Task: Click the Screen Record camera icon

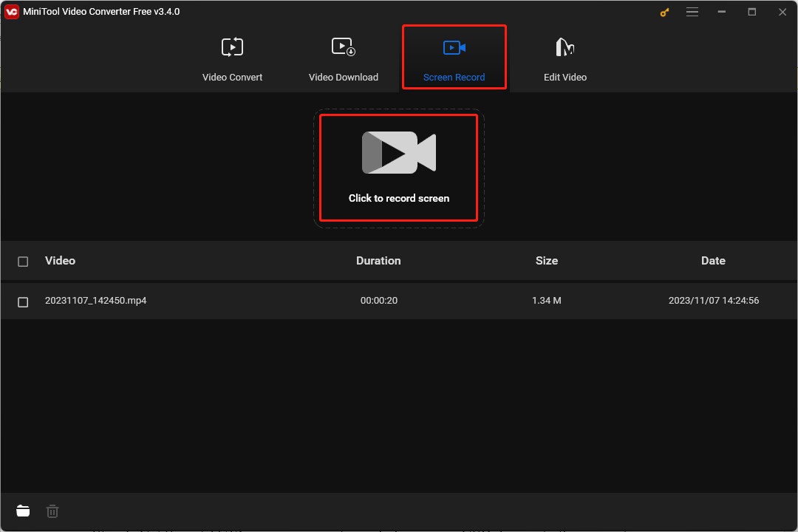Action: tap(454, 46)
